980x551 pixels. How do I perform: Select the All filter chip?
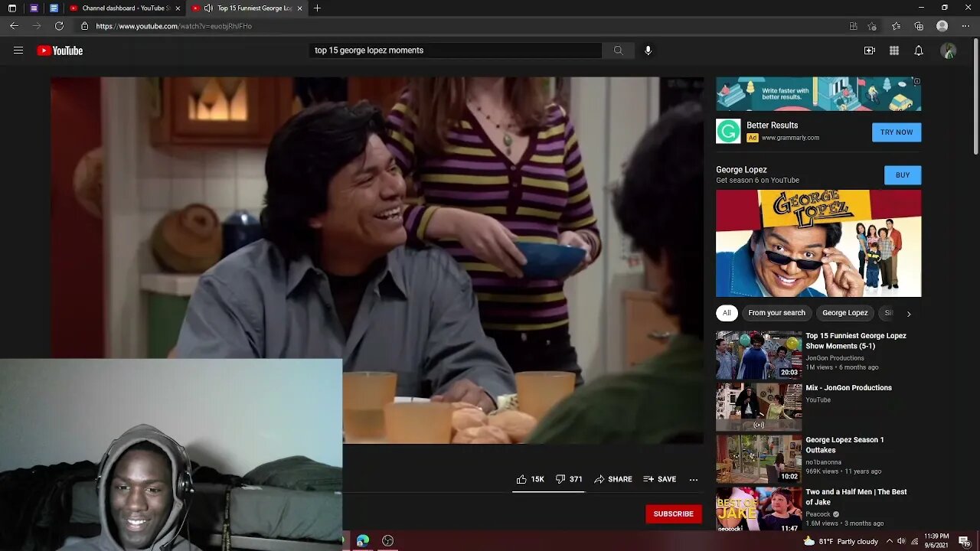coord(727,313)
